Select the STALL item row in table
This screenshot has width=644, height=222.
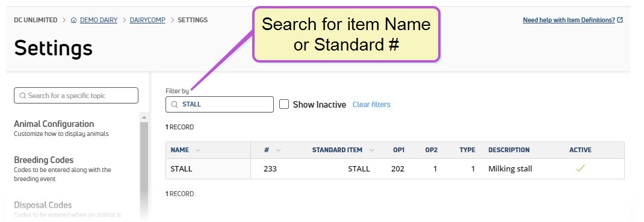395,168
